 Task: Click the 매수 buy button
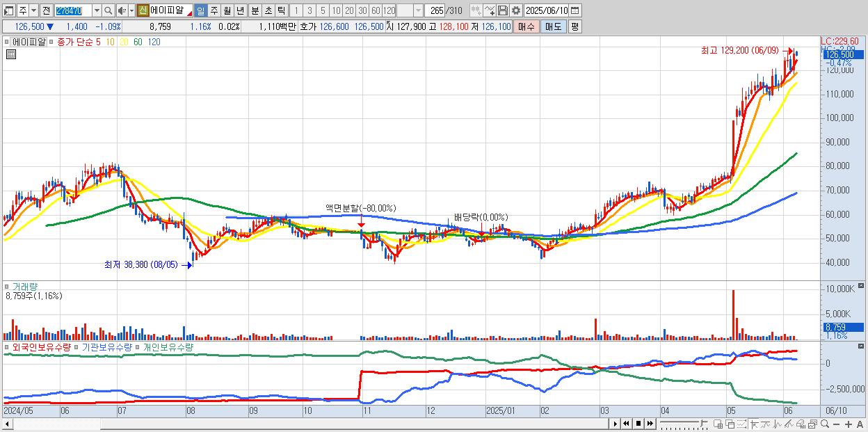tap(526, 26)
